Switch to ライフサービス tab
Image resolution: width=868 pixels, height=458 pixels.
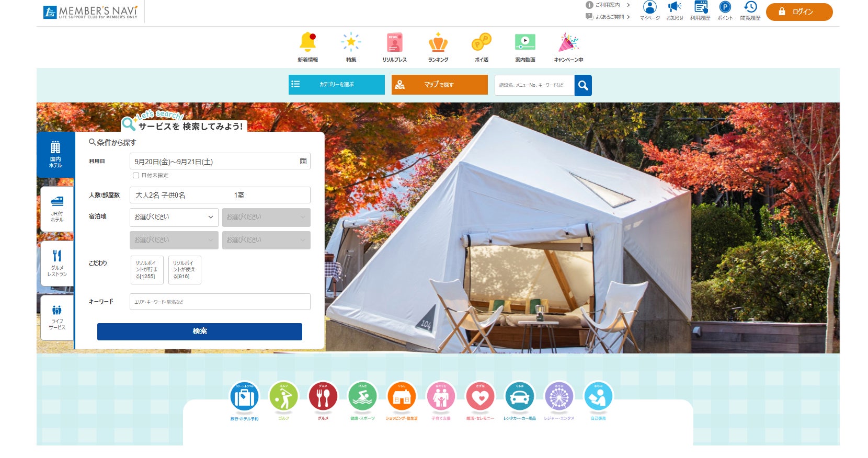click(57, 318)
